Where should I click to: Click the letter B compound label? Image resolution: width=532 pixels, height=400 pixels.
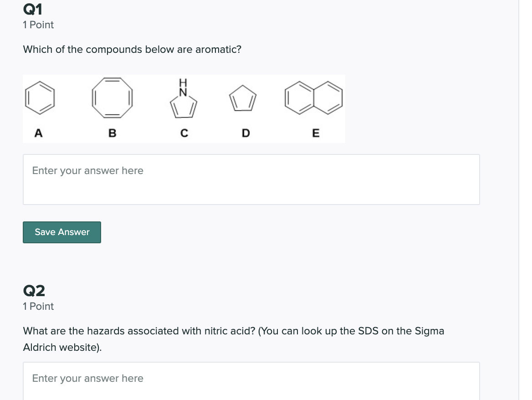tap(112, 133)
